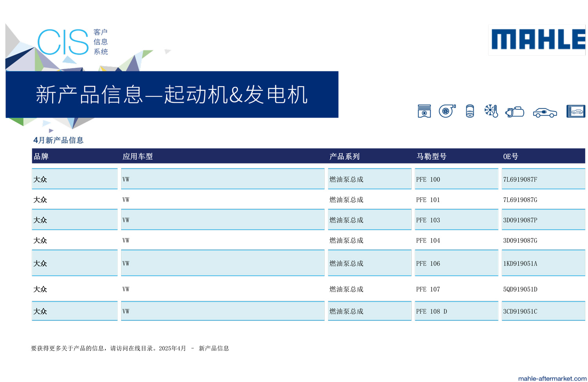Click the OE号 column header

tap(510, 156)
